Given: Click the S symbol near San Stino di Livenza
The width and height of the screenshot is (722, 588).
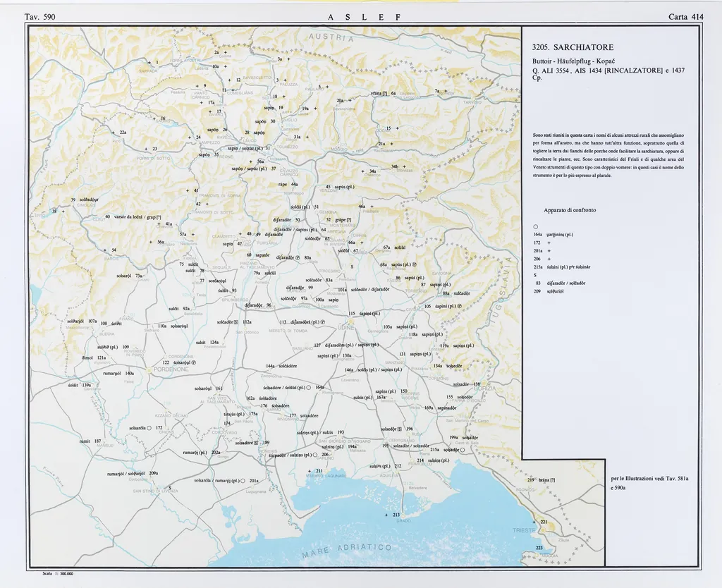Looking at the screenshot, I should click(x=169, y=487).
